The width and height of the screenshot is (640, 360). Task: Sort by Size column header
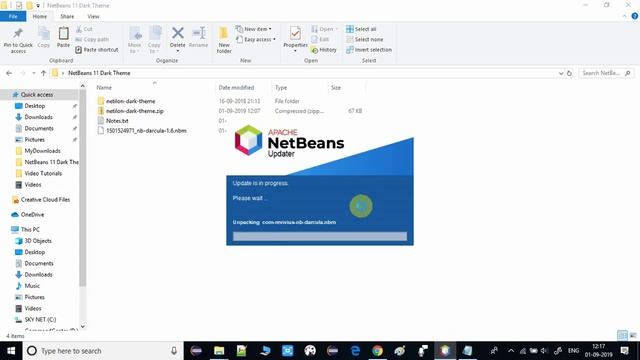click(336, 87)
